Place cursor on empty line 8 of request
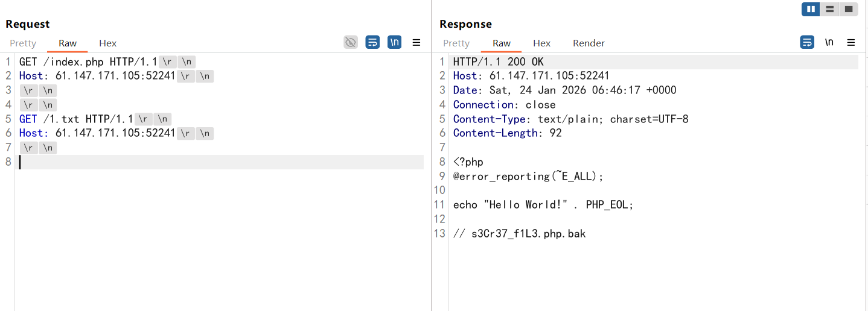 [181, 162]
